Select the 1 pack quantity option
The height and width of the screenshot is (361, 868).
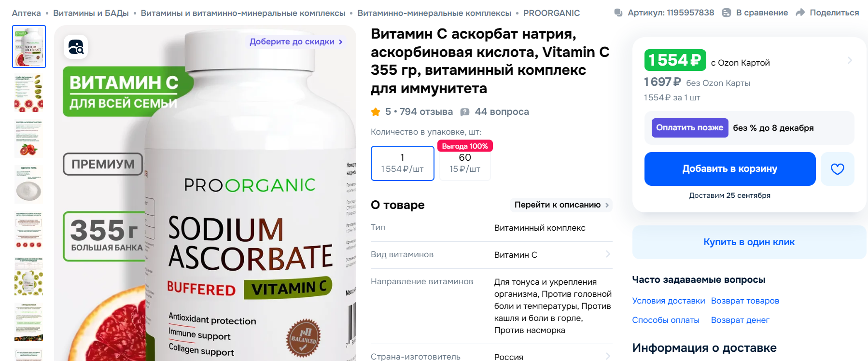click(403, 163)
